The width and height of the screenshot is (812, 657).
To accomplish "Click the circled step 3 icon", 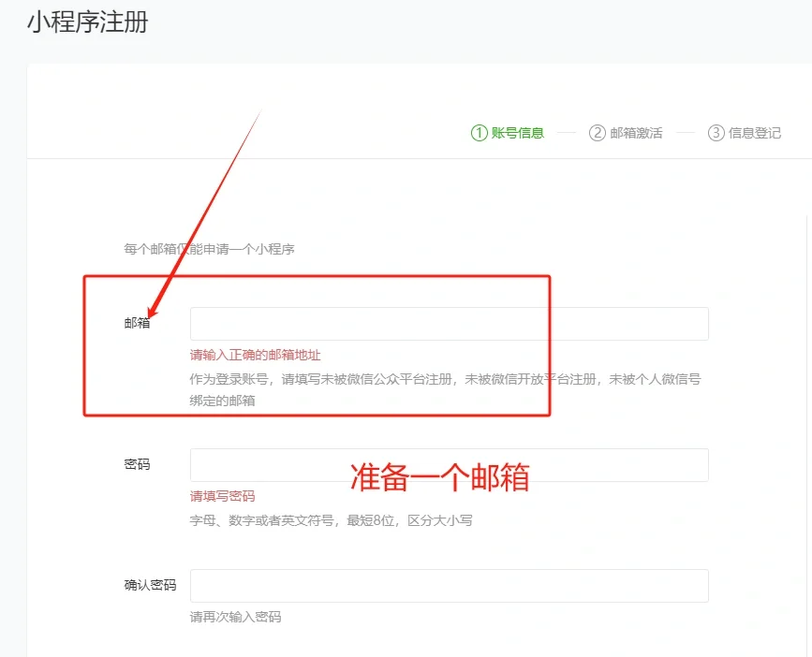I will [716, 133].
